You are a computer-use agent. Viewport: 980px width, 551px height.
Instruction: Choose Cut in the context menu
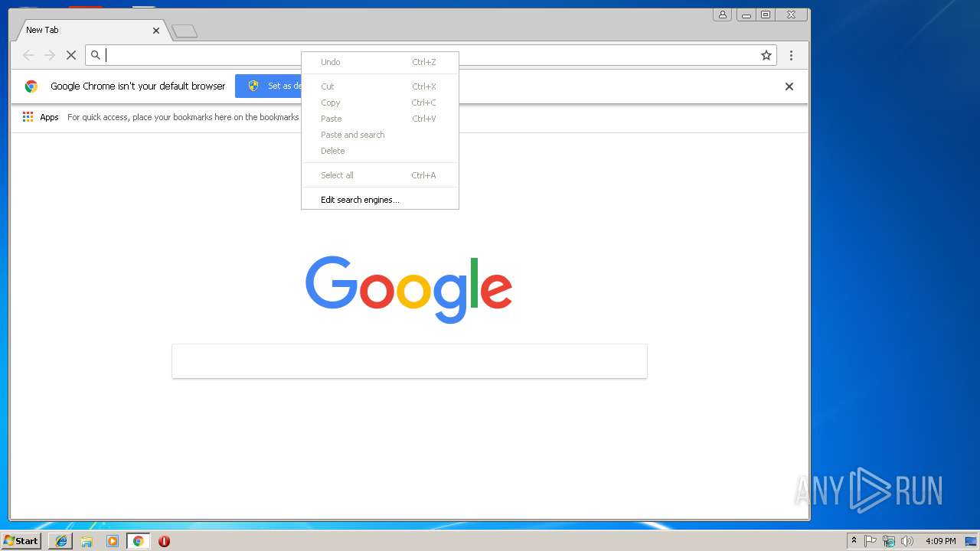(x=380, y=86)
